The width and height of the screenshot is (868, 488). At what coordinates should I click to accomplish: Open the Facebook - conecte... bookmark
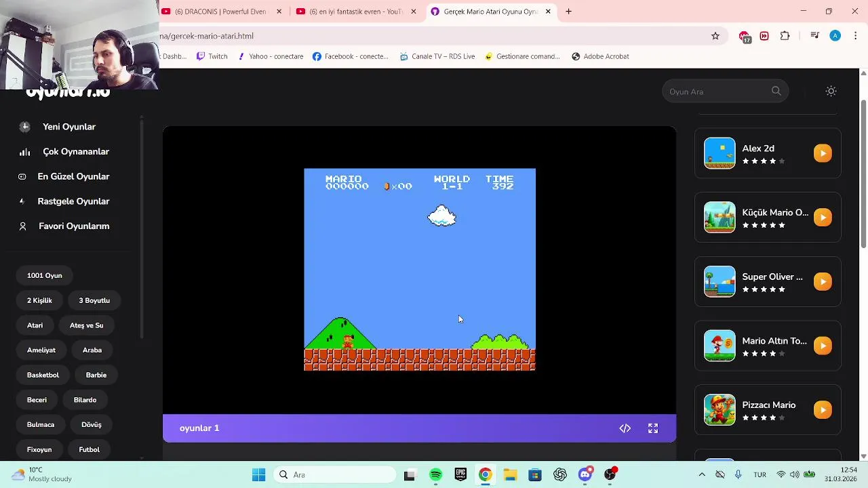[x=351, y=56]
